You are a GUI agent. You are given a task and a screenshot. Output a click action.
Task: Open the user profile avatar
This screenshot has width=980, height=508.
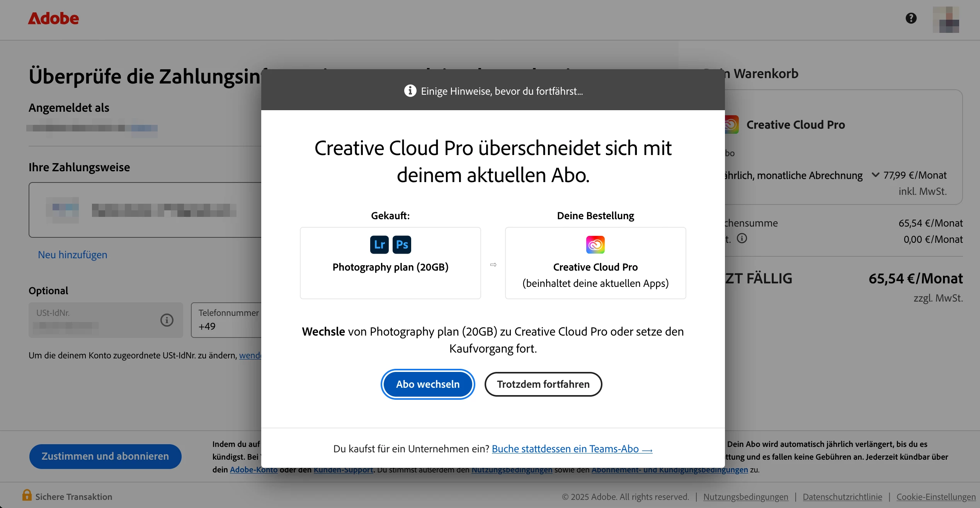[x=946, y=19]
